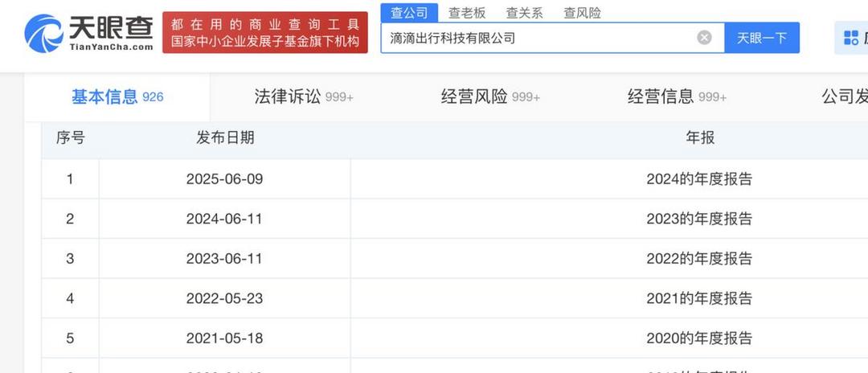Click the 年报 column header
This screenshot has height=373, width=868.
coord(700,137)
